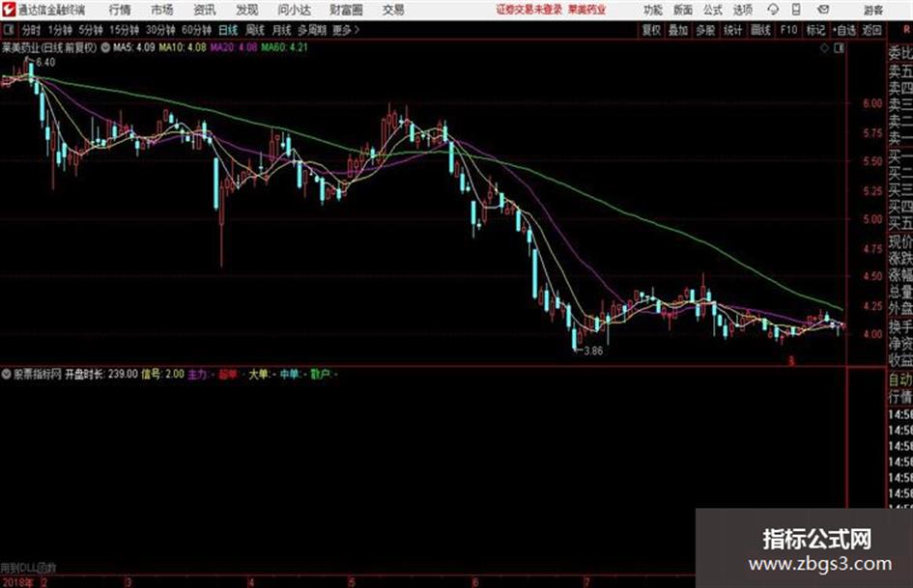Open the 版面 menu
The width and height of the screenshot is (913, 588).
tap(682, 10)
